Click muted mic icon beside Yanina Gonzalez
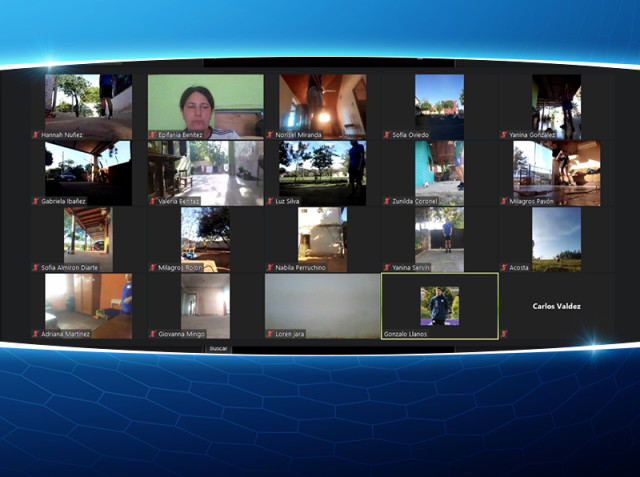640x477 pixels. click(x=504, y=135)
